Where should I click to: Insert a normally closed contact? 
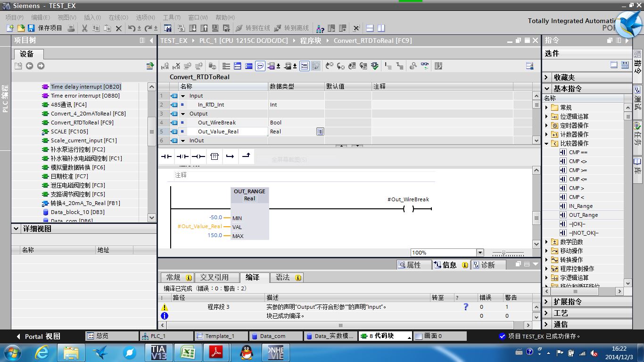click(x=182, y=156)
